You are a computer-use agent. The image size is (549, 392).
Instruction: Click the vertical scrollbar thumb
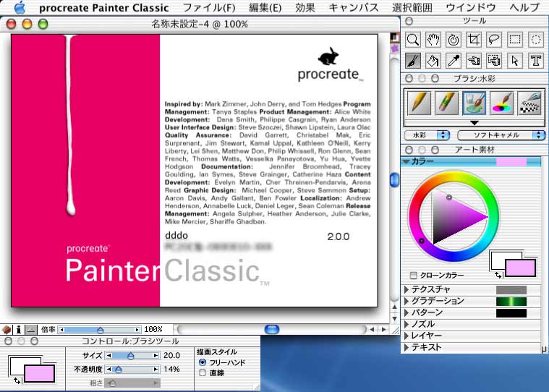pyautogui.click(x=395, y=179)
